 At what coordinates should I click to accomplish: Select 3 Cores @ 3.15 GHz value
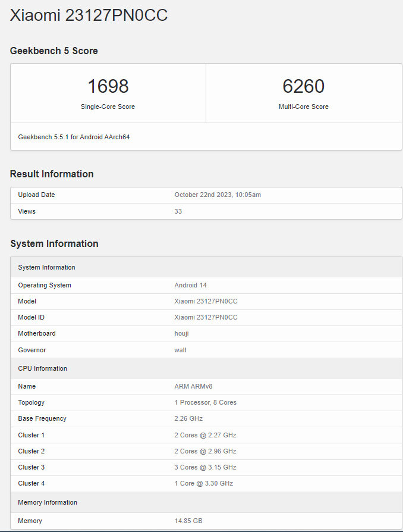[206, 468]
